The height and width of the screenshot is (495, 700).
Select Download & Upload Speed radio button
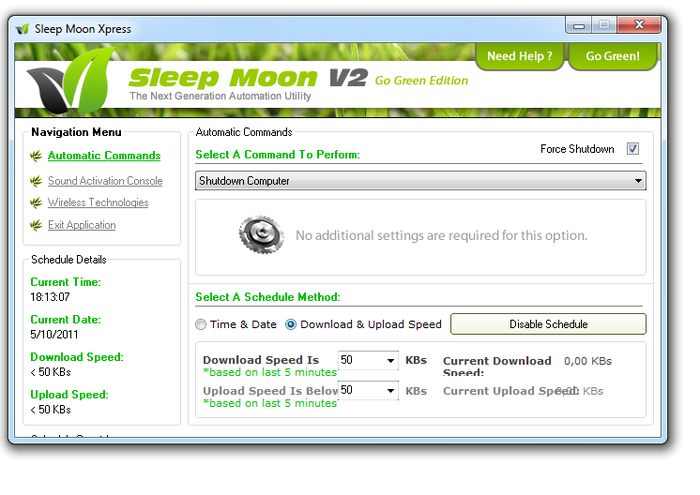(291, 324)
